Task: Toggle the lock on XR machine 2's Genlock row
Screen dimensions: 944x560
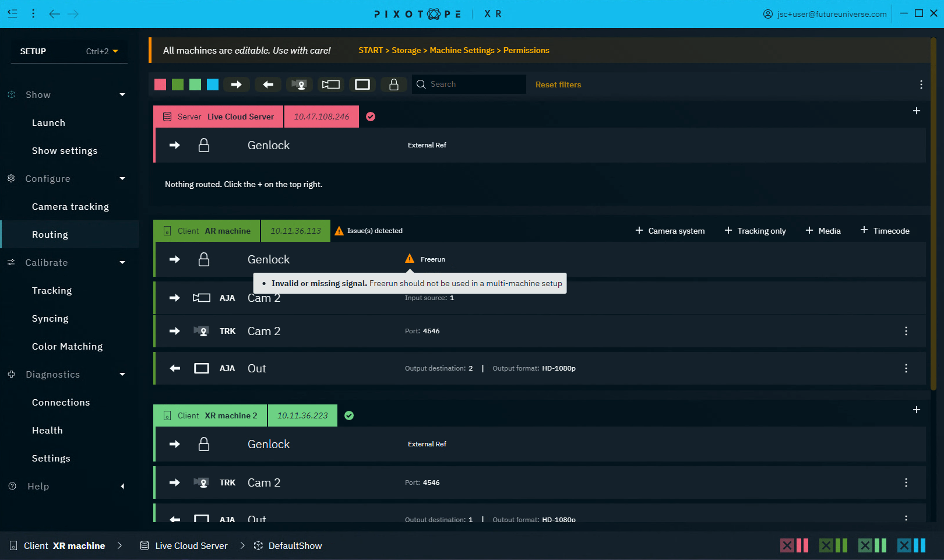Action: (204, 443)
